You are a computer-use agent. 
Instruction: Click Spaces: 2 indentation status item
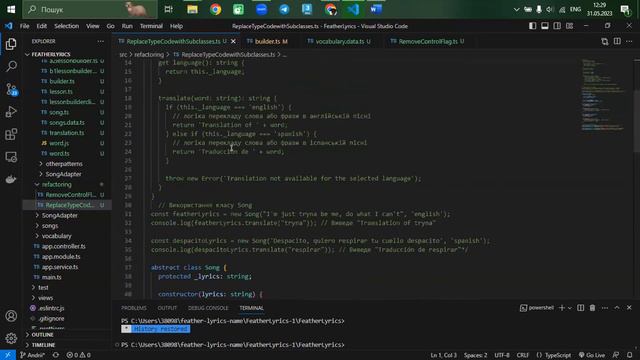point(475,355)
